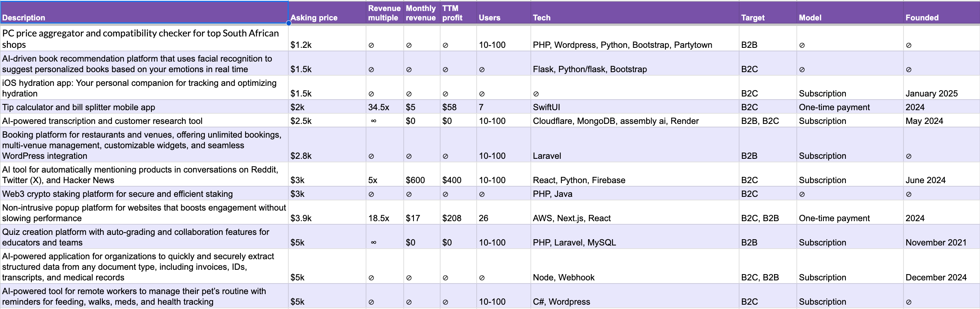Select the B2B, B2C target cell

pos(768,120)
